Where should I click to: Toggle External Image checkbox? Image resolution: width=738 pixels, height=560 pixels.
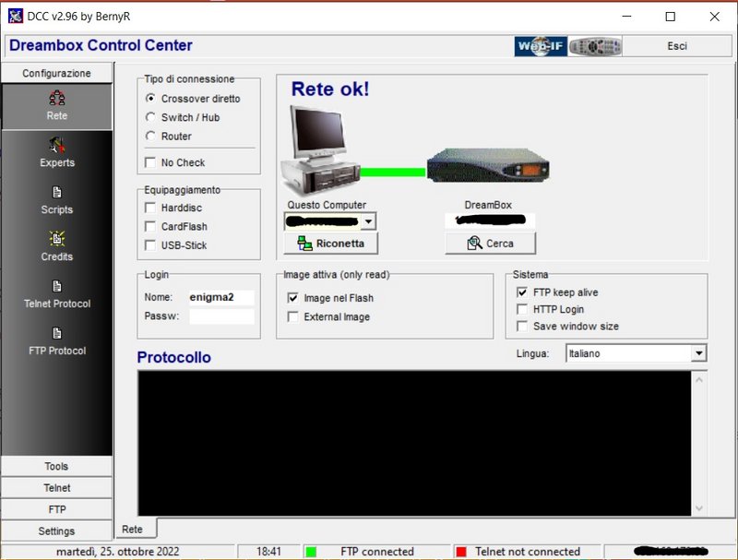coord(292,316)
